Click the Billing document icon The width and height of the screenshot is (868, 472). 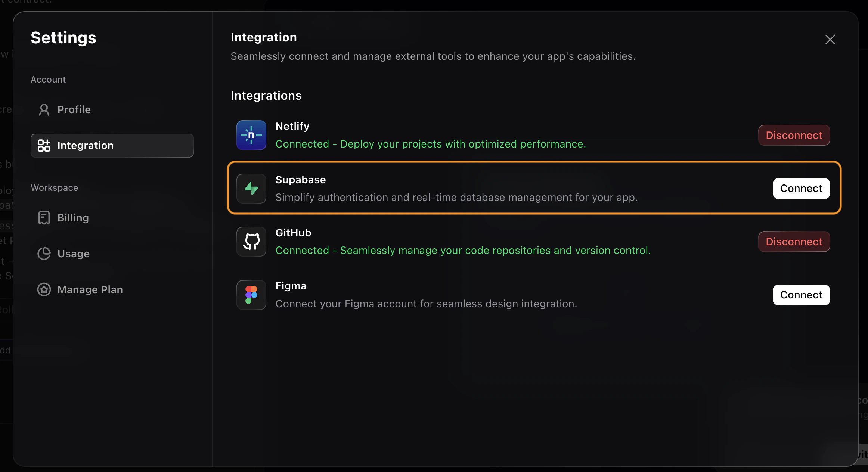click(44, 217)
